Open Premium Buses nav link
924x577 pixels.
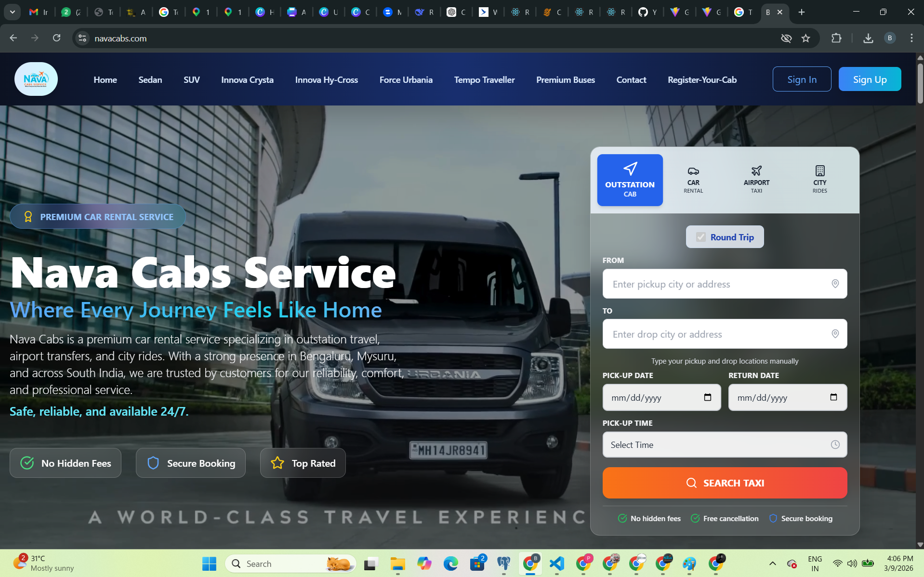coord(566,80)
